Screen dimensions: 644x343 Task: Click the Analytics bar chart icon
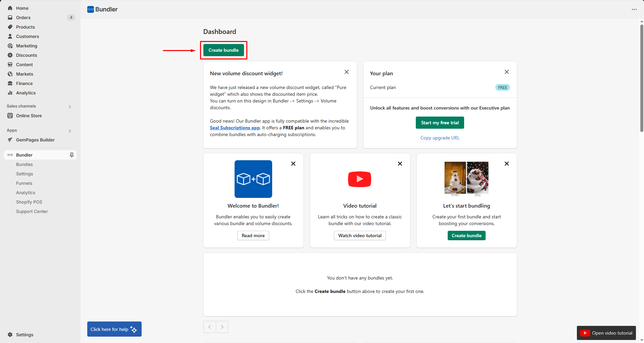point(10,93)
